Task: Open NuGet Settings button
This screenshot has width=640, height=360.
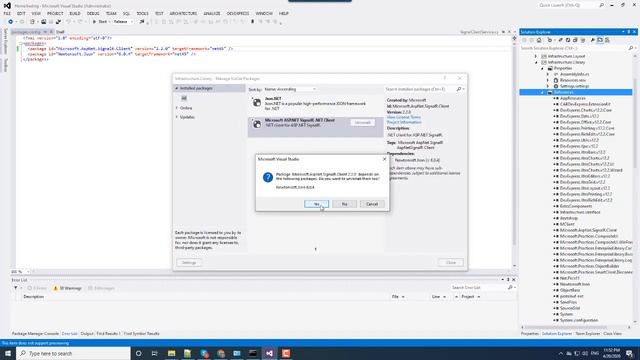Action: click(x=189, y=262)
